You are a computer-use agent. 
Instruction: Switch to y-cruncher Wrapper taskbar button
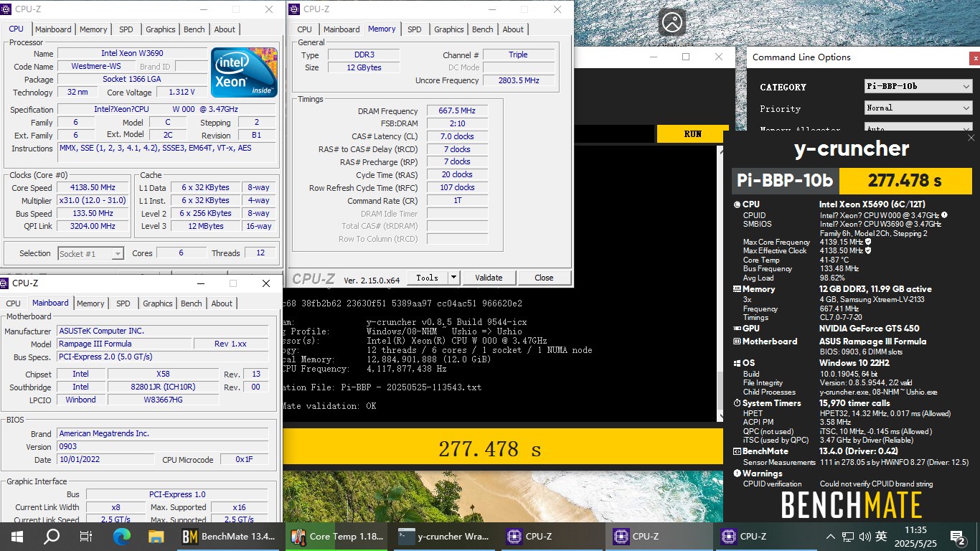445,536
